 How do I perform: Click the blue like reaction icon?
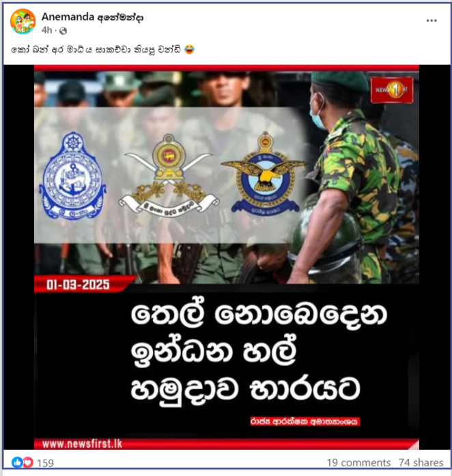pyautogui.click(x=17, y=462)
